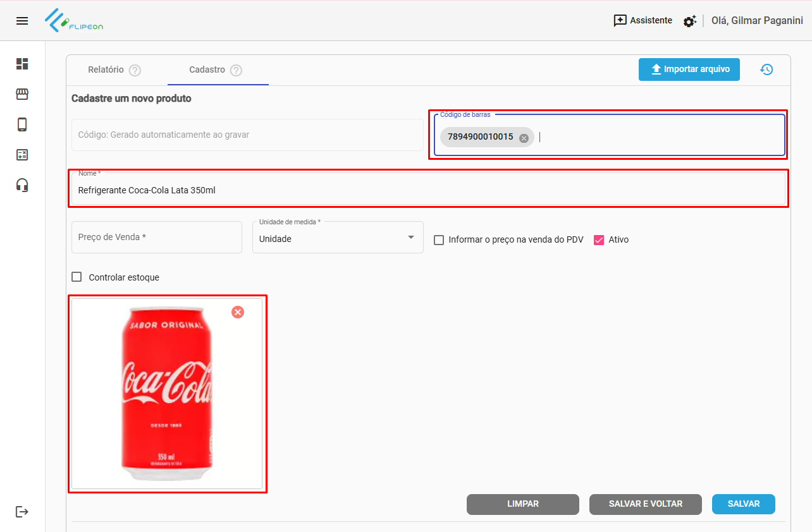Select the Cadastro tab
Viewport: 812px width, 532px height.
tap(207, 70)
